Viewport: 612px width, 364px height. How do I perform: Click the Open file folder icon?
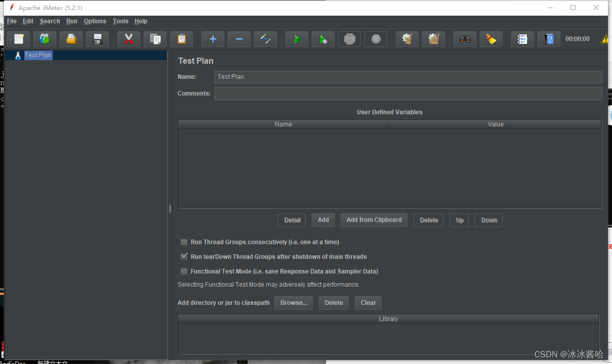pyautogui.click(x=71, y=39)
